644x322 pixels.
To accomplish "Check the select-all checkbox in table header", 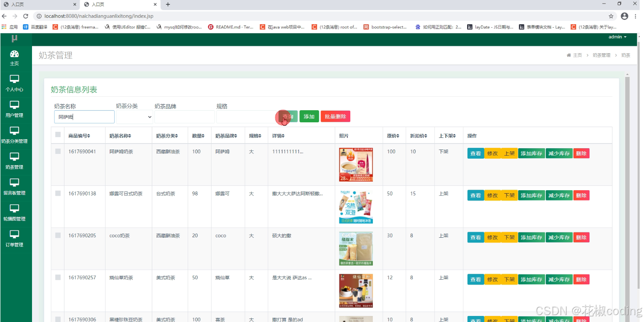I will [58, 134].
